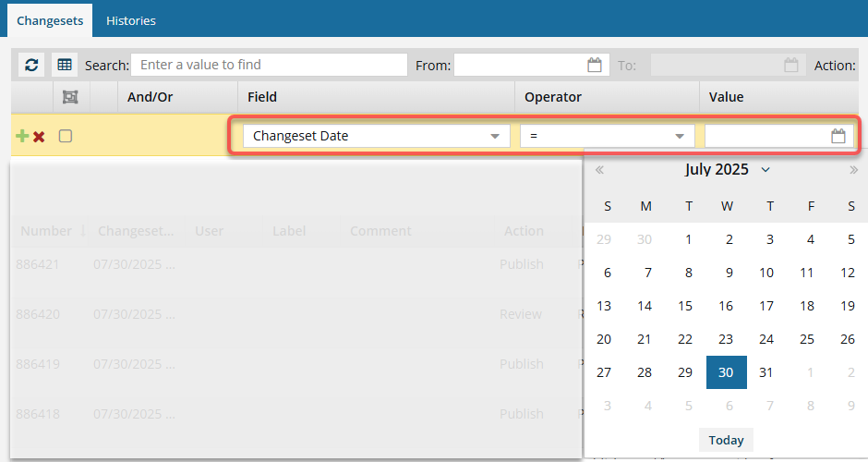Viewport: 868px width, 462px height.
Task: Click the group icon in the filter header
Action: pyautogui.click(x=69, y=96)
